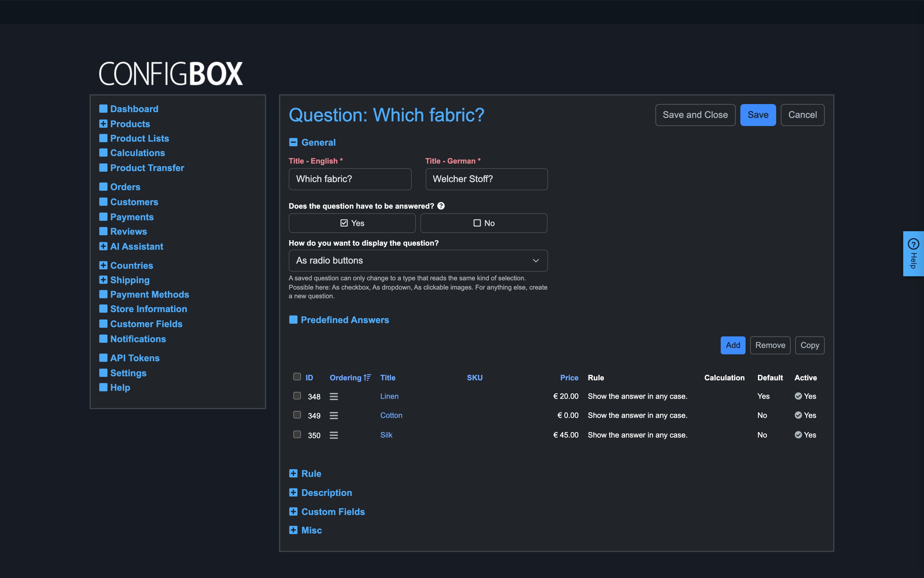Screen dimensions: 924x578
Task: Open Notifications in sidebar
Action: pyautogui.click(x=138, y=339)
